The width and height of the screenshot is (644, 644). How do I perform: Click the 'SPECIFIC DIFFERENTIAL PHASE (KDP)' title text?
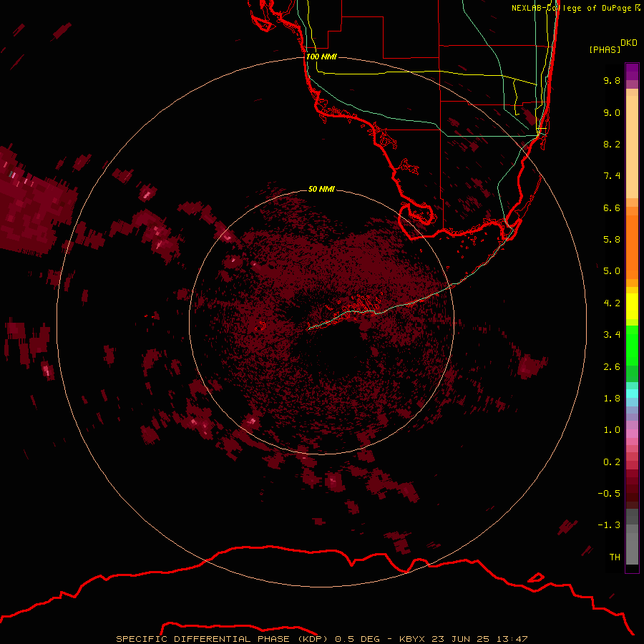click(x=223, y=639)
